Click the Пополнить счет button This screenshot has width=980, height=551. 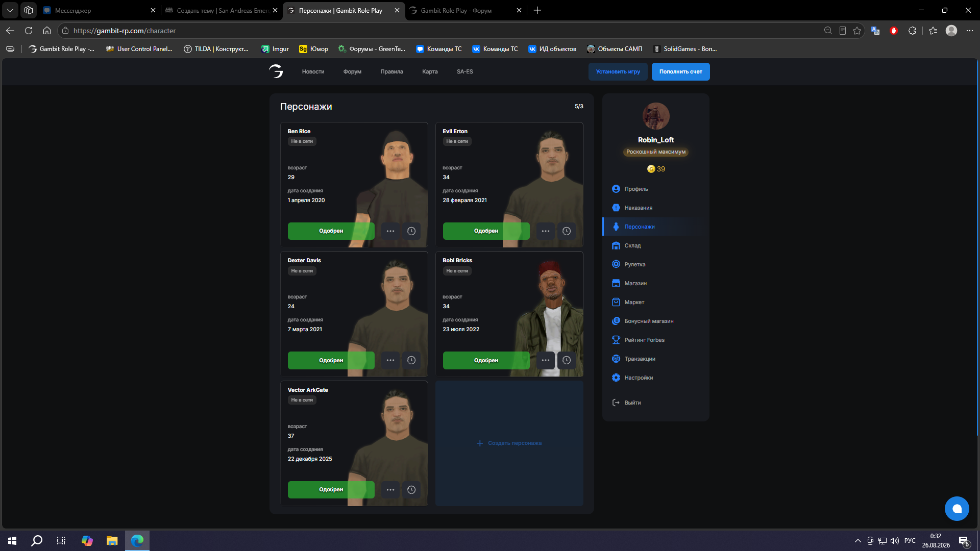[681, 72]
